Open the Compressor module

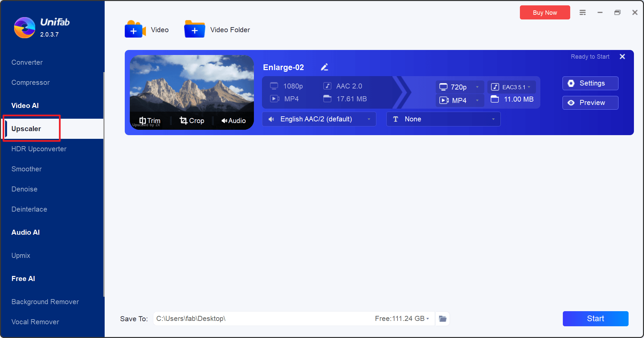[31, 82]
